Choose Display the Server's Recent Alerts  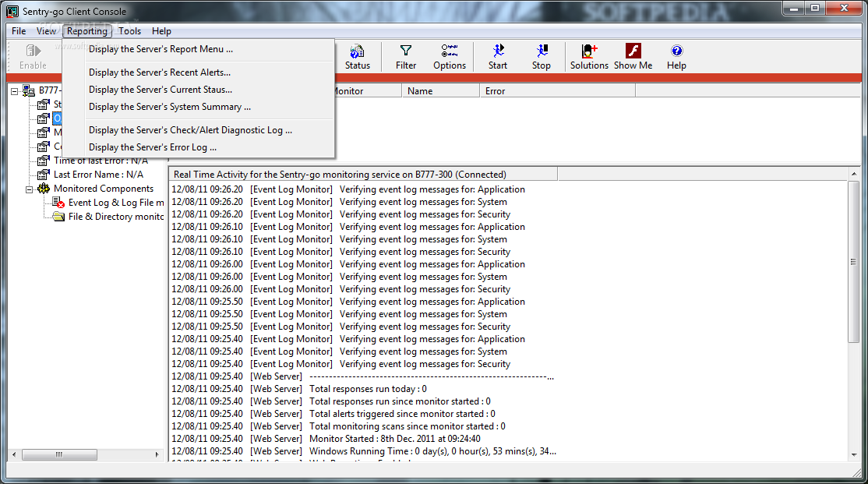click(198, 72)
